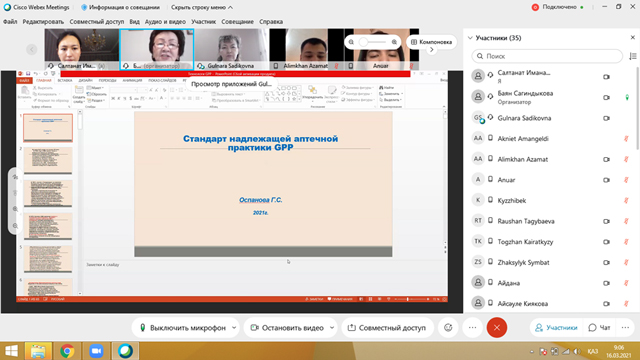The height and width of the screenshot is (360, 640).
Task: Click muted mic icon for Akniet Amangeldi
Action: coord(626,139)
